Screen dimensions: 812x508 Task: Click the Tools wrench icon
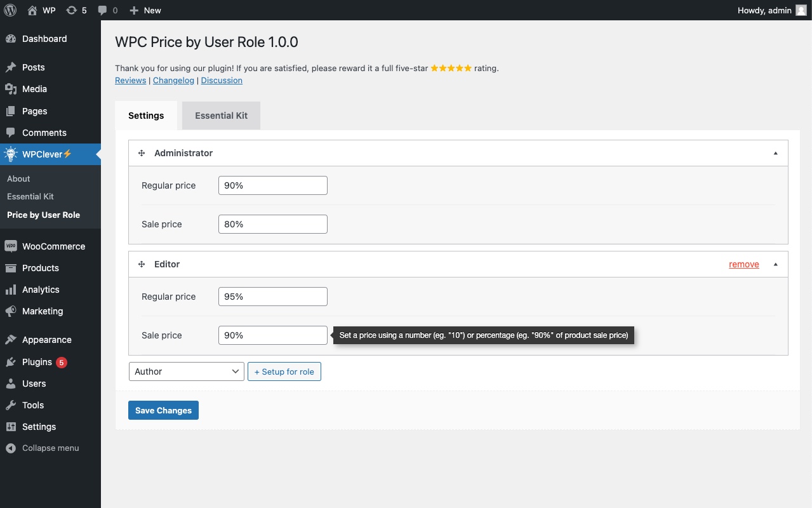click(x=11, y=405)
